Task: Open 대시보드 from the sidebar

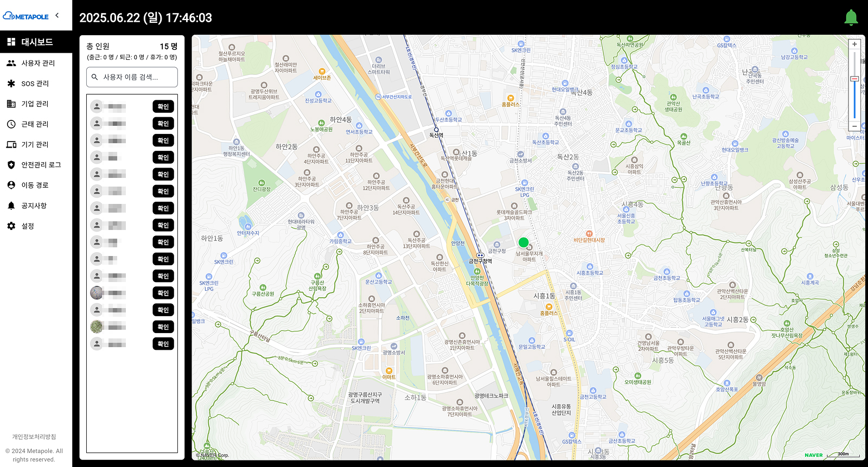Action: click(x=36, y=42)
